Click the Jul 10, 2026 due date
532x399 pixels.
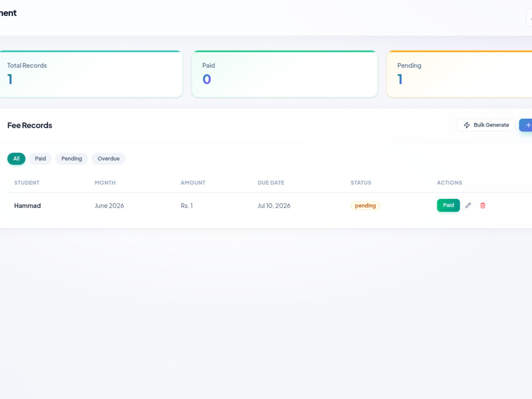[274, 205]
